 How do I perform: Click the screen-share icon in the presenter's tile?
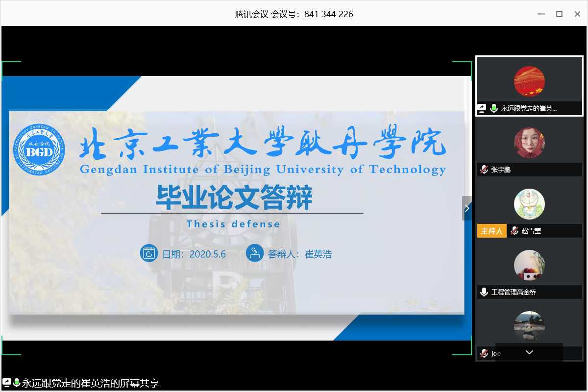(x=483, y=108)
